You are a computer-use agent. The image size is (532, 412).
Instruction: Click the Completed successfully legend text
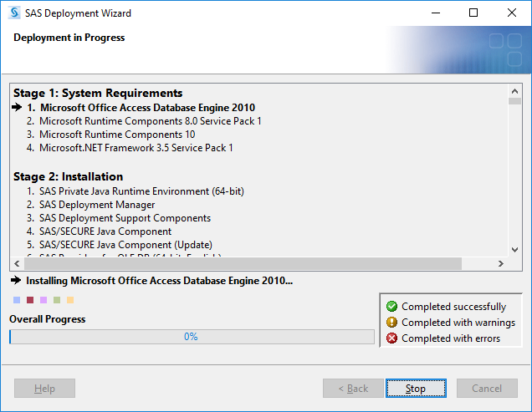pos(454,307)
